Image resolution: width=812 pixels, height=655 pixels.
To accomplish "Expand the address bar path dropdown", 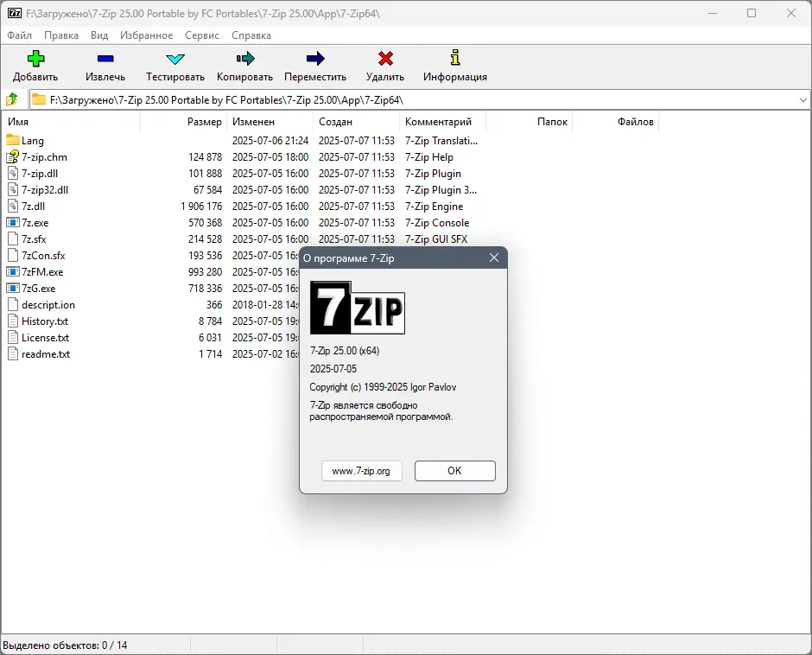I will (x=802, y=99).
